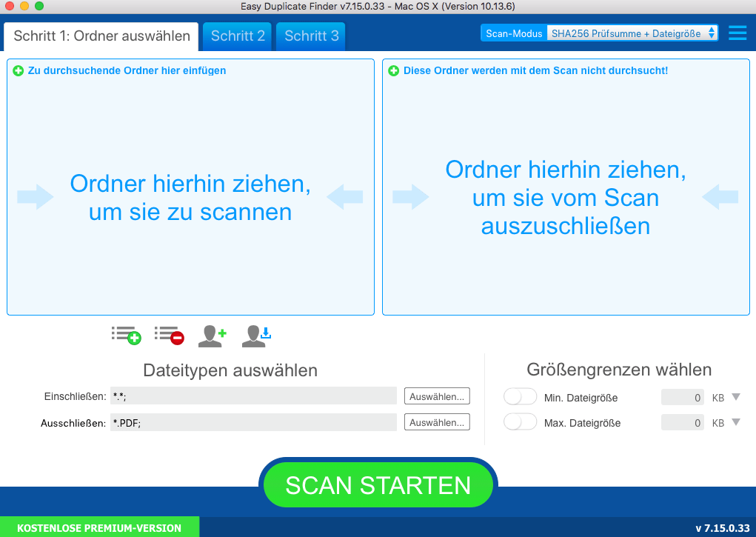Switch to the Schritt 2 tab
The height and width of the screenshot is (537, 756).
pyautogui.click(x=238, y=36)
